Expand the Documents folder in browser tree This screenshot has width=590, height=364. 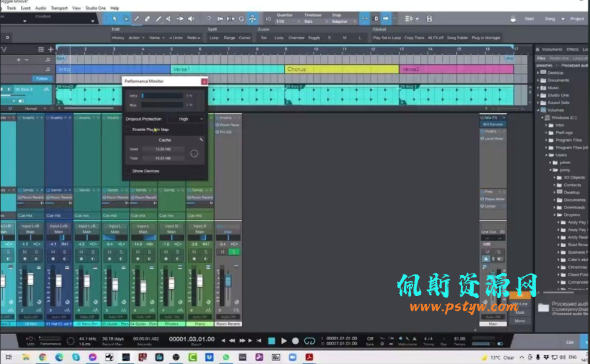[x=538, y=80]
